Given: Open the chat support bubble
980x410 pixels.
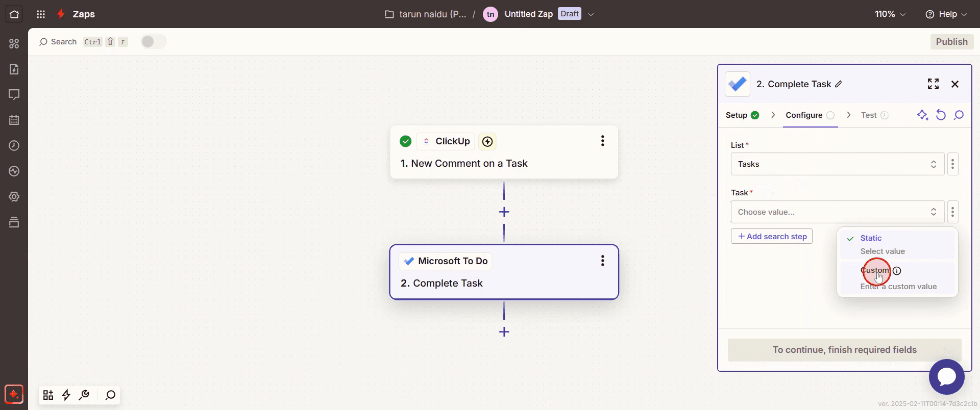Looking at the screenshot, I should pos(947,377).
